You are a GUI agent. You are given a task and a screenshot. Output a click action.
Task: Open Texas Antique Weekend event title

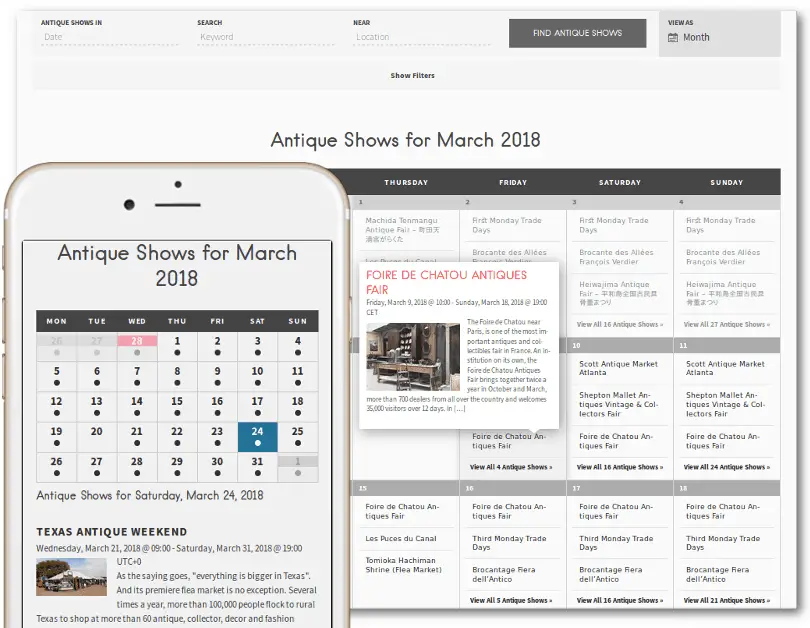coord(112,532)
